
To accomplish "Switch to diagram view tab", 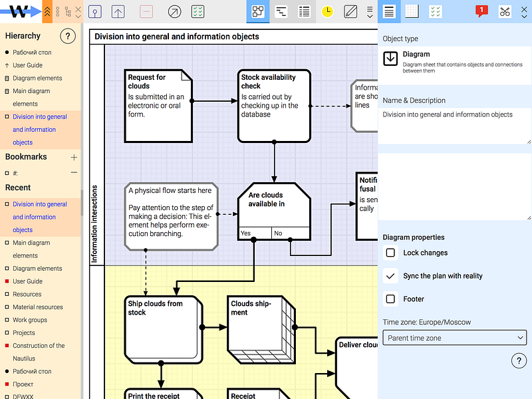I will [258, 11].
